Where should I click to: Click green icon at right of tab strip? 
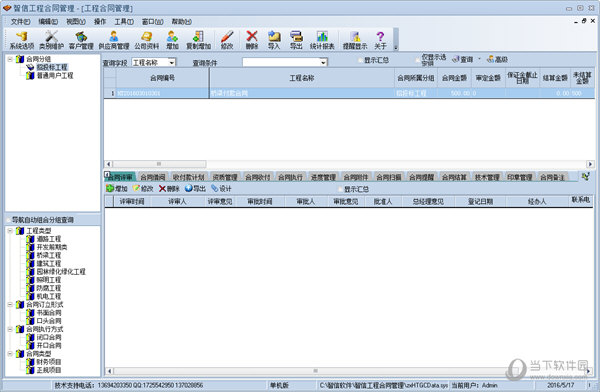pos(585,176)
